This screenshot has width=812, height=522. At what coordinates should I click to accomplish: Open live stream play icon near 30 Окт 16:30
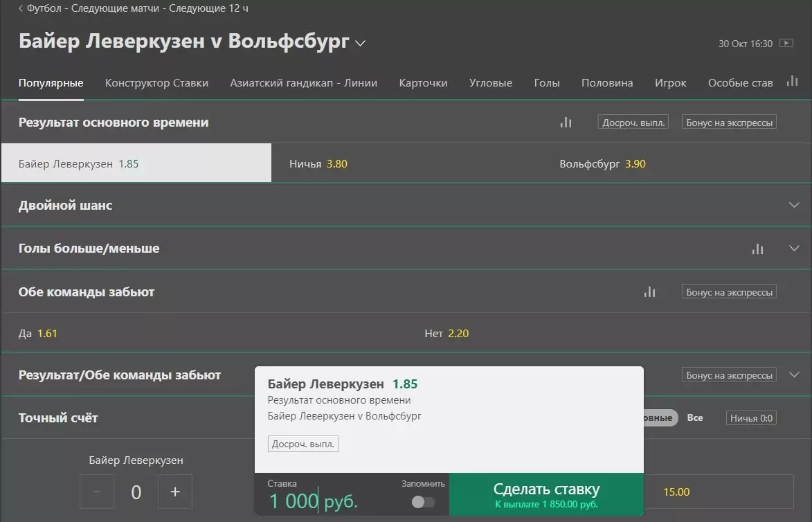[x=786, y=43]
